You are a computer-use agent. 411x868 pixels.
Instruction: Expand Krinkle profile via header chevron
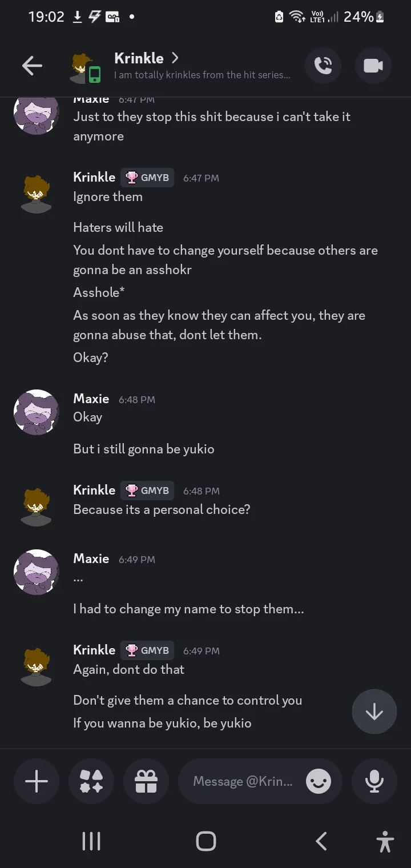coord(175,58)
